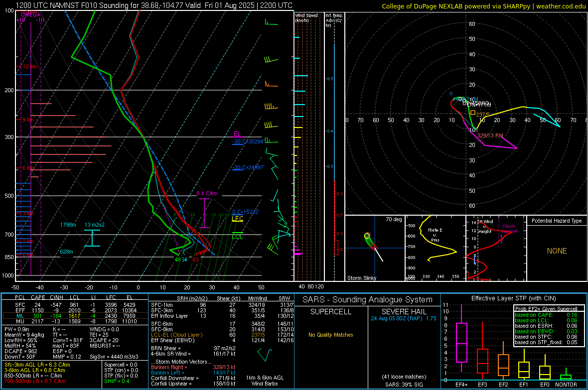Click the based on STP_fixed: 0.05 probability
The image size is (588, 390).
coord(546,342)
